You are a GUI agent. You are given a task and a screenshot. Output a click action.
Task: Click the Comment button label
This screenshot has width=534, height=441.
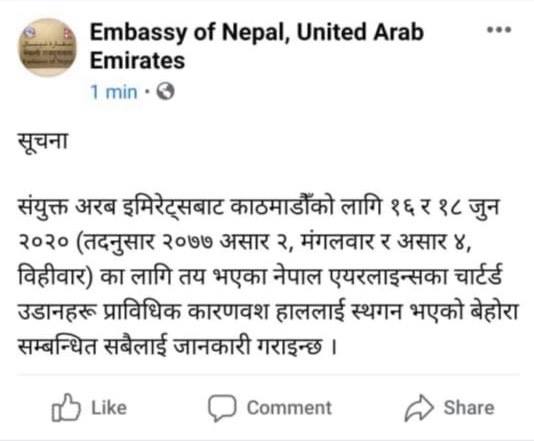pos(289,408)
